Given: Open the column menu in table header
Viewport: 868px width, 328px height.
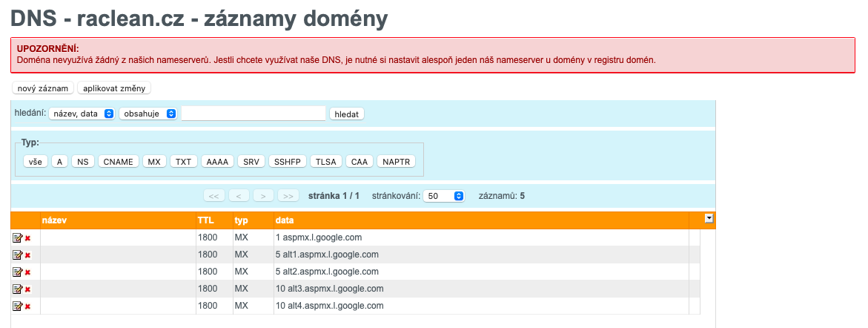Looking at the screenshot, I should (x=709, y=218).
